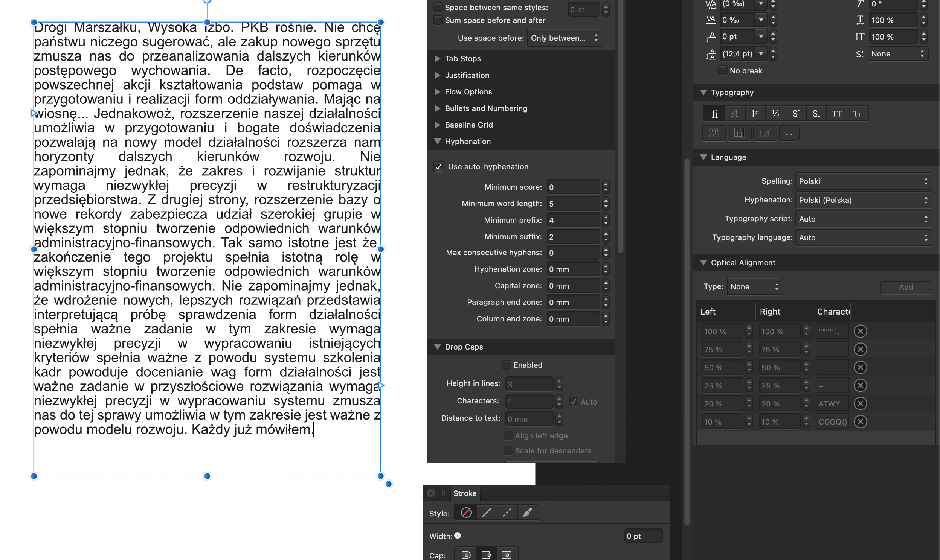This screenshot has height=560, width=940.
Task: Toggle Scale for descenders checkbox
Action: point(508,450)
